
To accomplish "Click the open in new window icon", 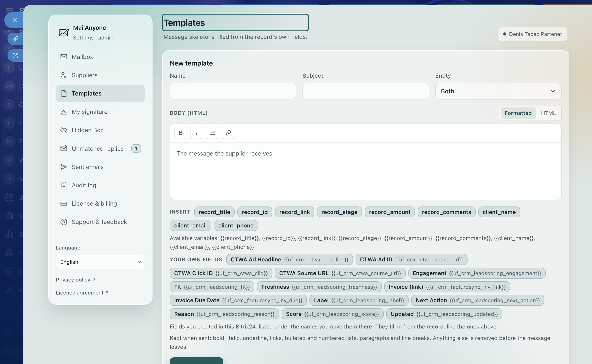I will (15, 56).
